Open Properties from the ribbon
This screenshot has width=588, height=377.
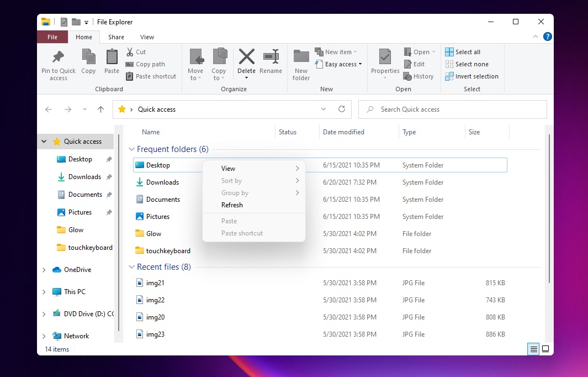click(x=385, y=57)
